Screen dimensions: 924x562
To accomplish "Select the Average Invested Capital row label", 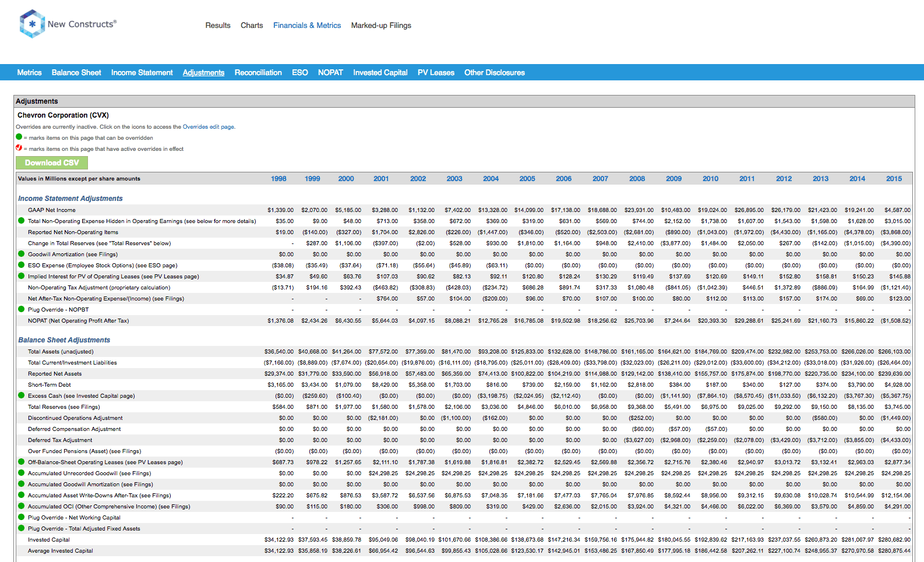I will coord(61,551).
